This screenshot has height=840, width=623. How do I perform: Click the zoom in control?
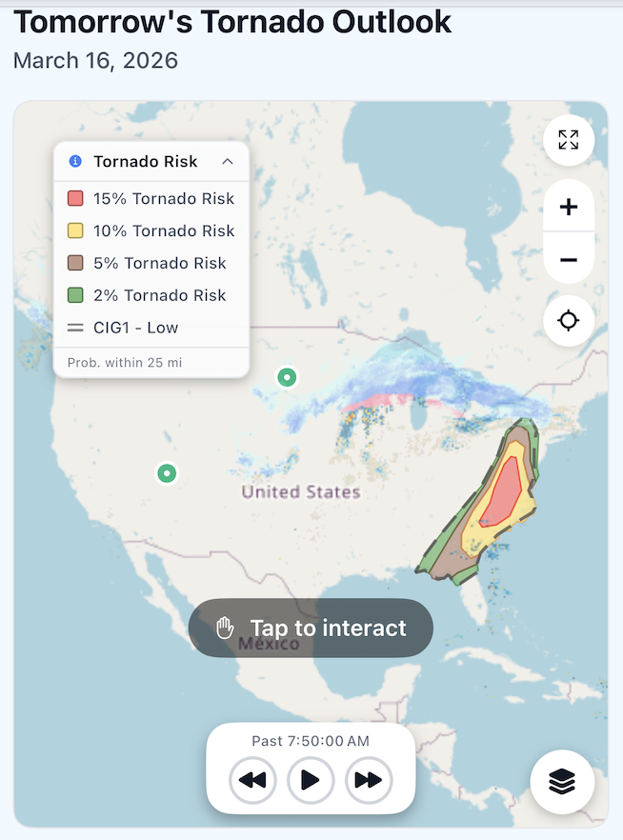click(569, 207)
